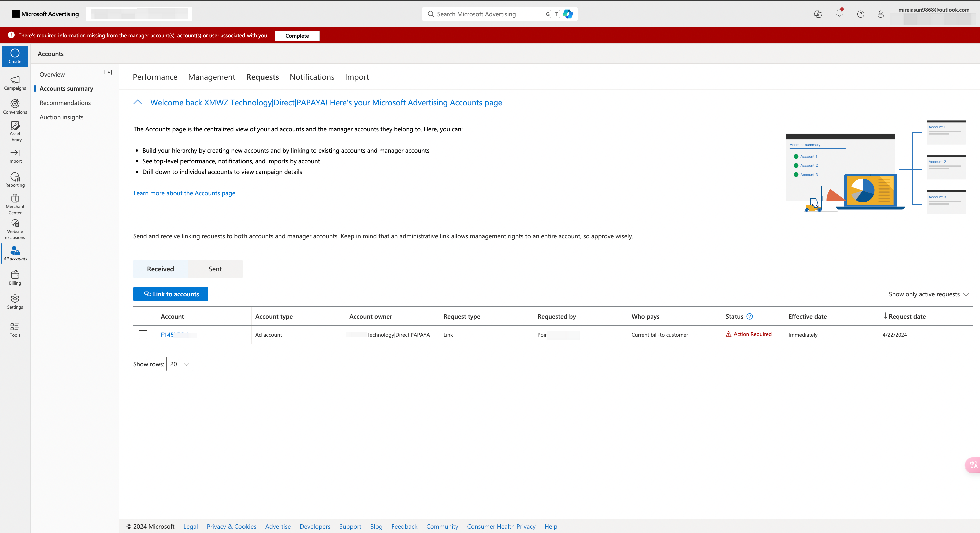Open the Import sidebar item

pyautogui.click(x=15, y=156)
